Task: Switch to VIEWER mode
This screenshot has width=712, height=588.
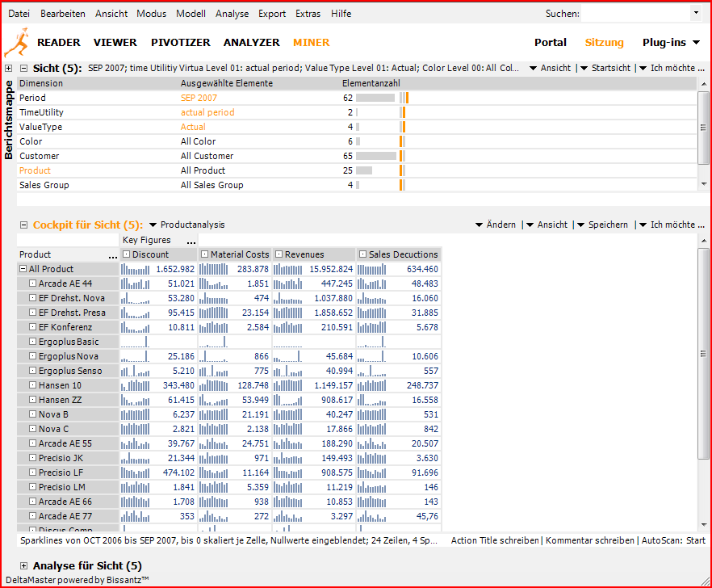Action: pos(115,42)
